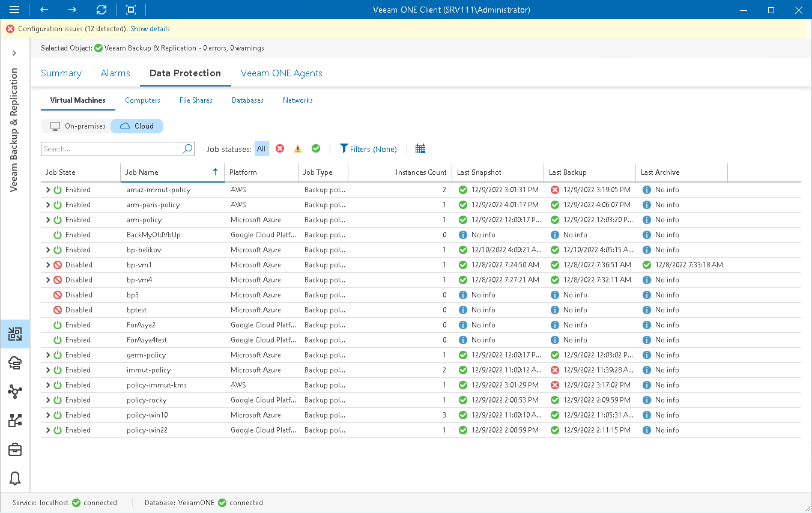Screen dimensions: 812x513
Task: Filter jobs by error status
Action: (x=280, y=148)
